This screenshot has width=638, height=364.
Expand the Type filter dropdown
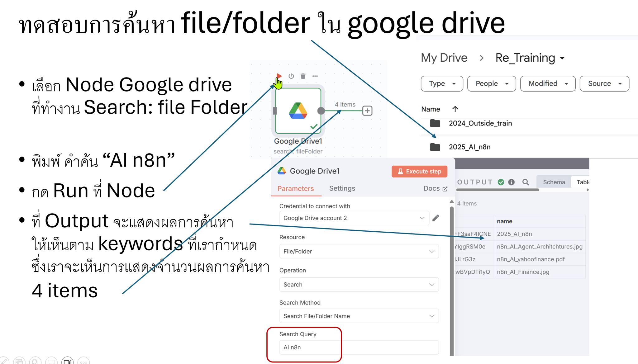442,83
